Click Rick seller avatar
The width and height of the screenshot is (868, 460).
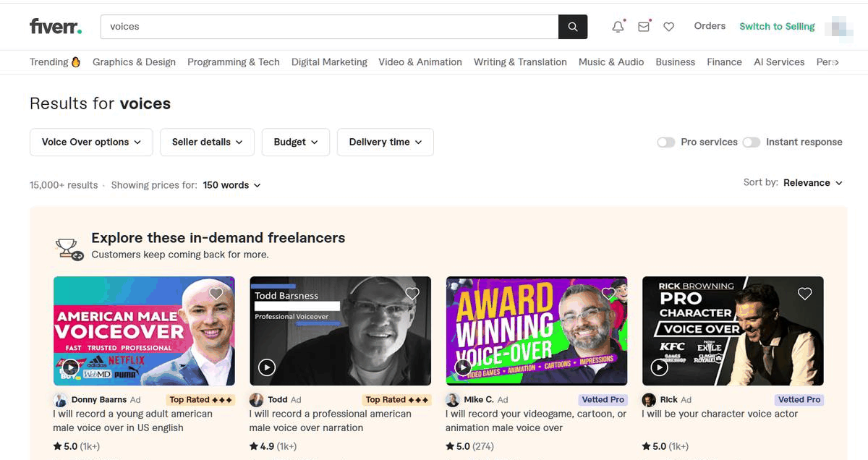(649, 400)
